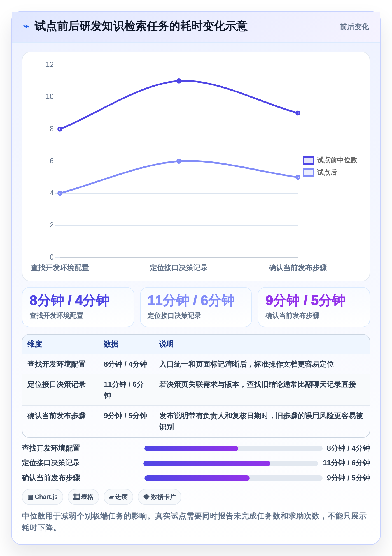This screenshot has width=392, height=556.
Task: Click progress row label 定位接口决策记录
Action: click(51, 463)
